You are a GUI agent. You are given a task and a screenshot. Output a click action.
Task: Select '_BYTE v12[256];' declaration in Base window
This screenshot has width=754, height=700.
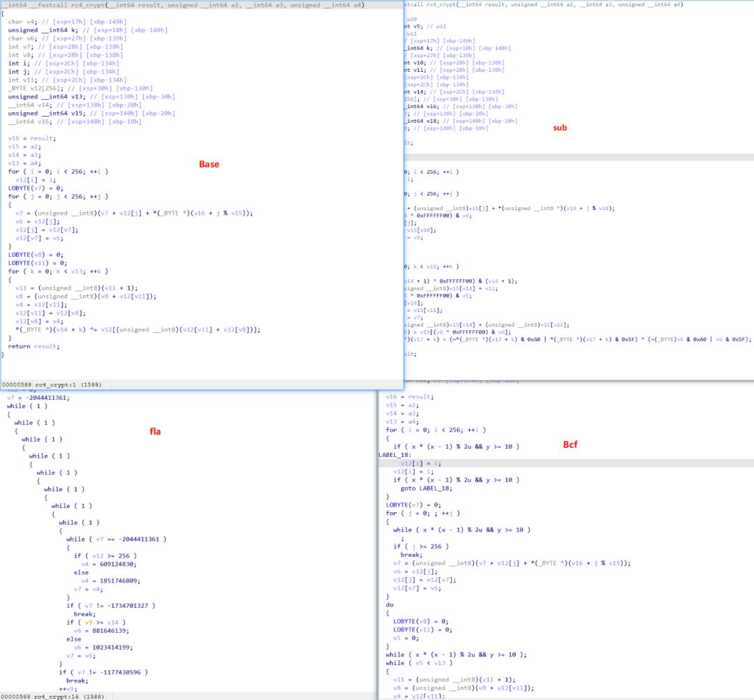(36, 89)
